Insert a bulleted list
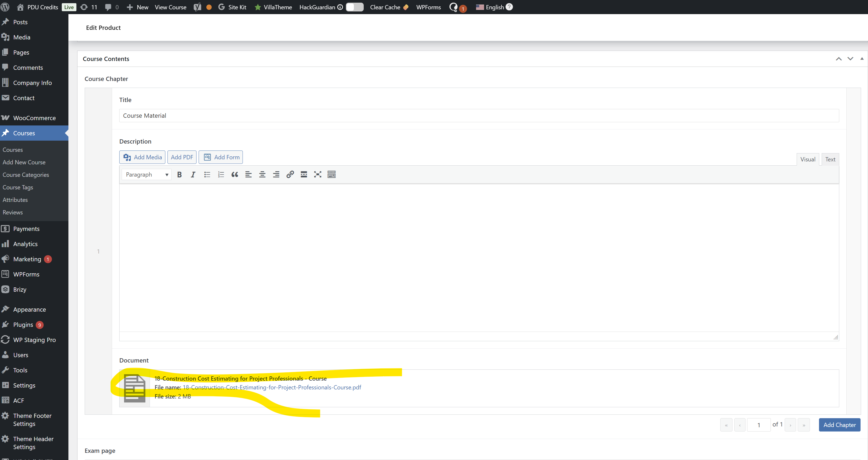 (x=207, y=174)
